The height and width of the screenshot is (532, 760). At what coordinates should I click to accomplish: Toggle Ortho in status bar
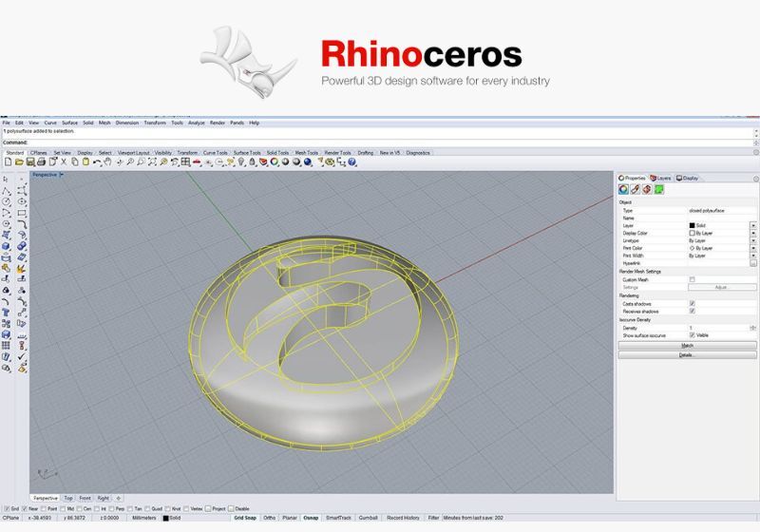269,518
